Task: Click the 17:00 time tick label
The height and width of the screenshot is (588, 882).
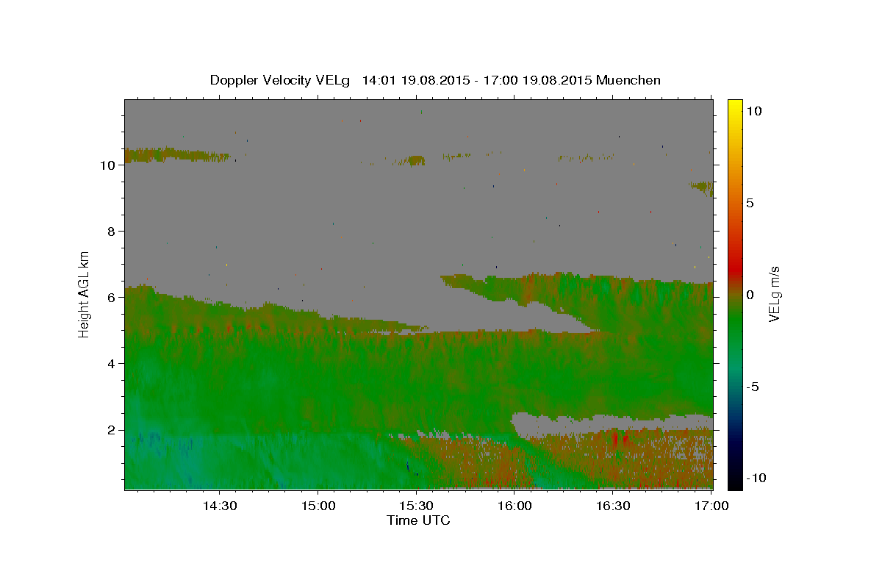Action: (x=711, y=506)
